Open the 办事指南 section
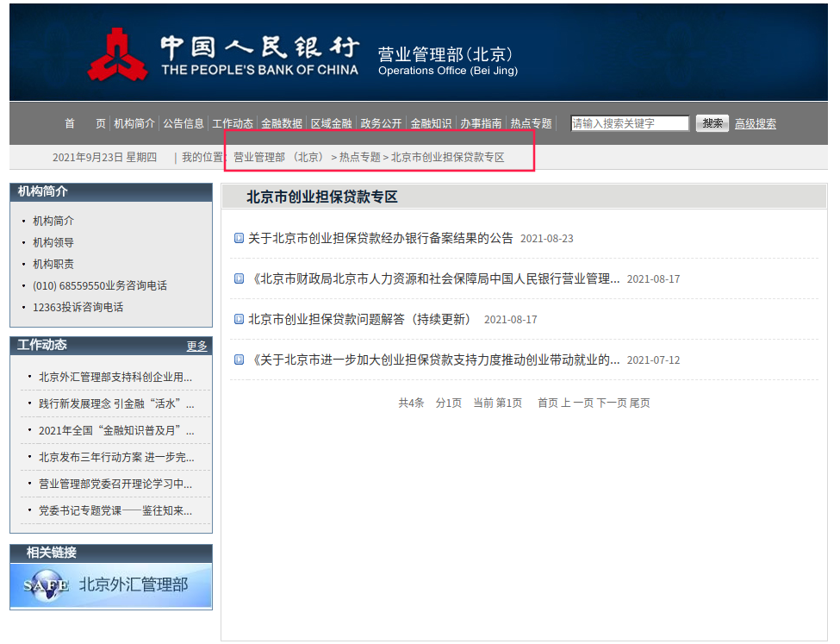The height and width of the screenshot is (644, 840). coord(482,122)
